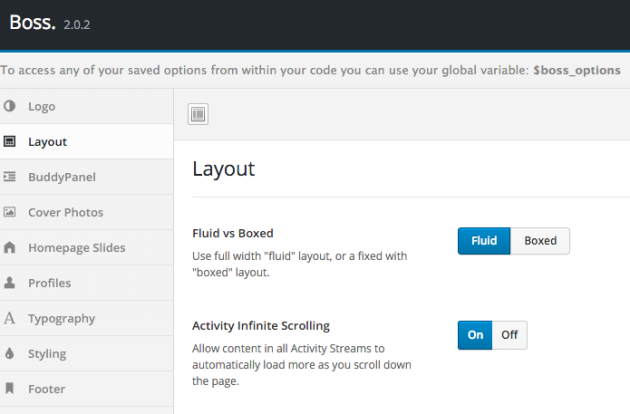This screenshot has width=630, height=414.
Task: Open the Footer settings tab
Action: 86,389
